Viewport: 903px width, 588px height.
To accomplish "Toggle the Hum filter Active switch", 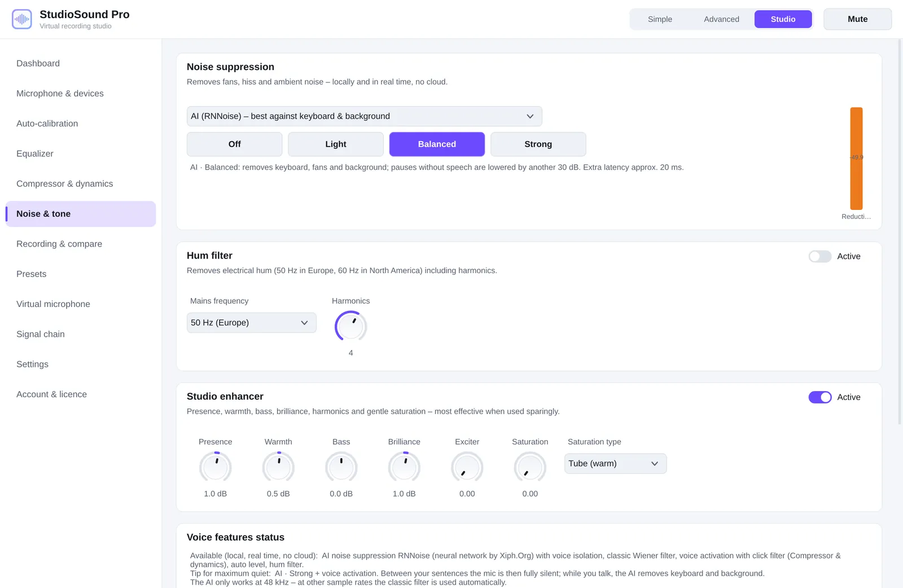I will click(x=820, y=256).
